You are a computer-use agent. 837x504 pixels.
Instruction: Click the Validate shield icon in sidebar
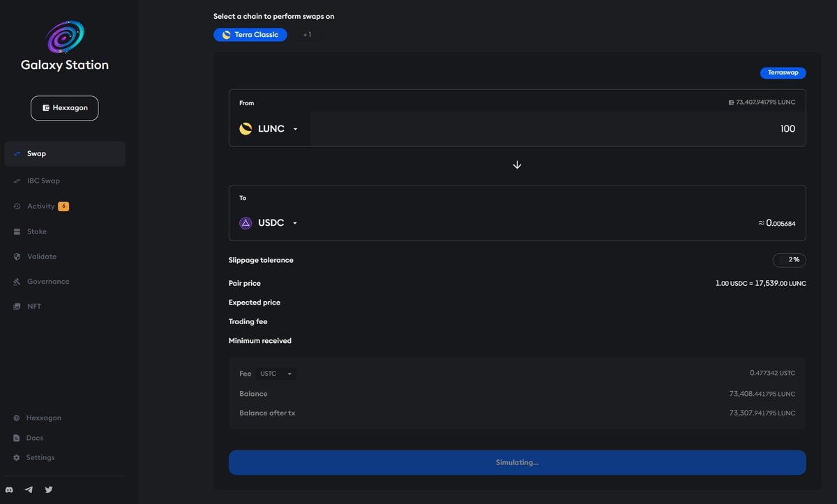click(17, 257)
